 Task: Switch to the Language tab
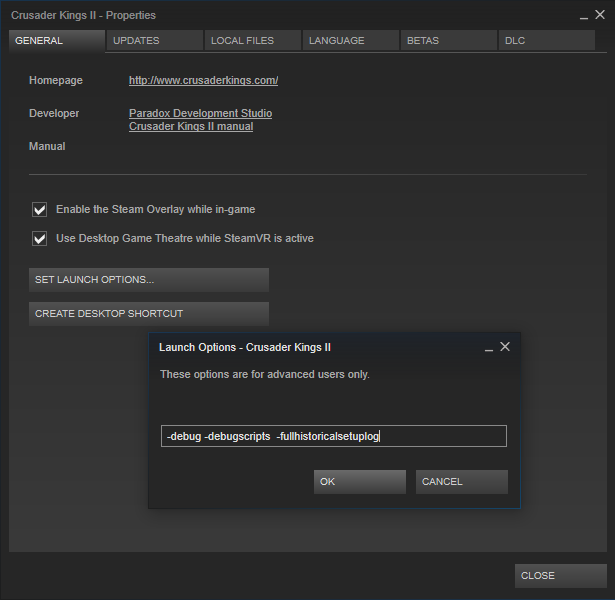click(351, 40)
